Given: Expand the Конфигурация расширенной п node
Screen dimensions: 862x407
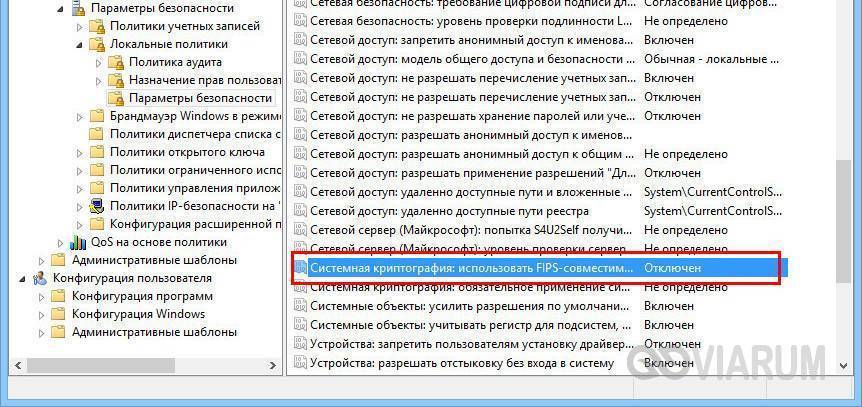Looking at the screenshot, I should (x=80, y=224).
